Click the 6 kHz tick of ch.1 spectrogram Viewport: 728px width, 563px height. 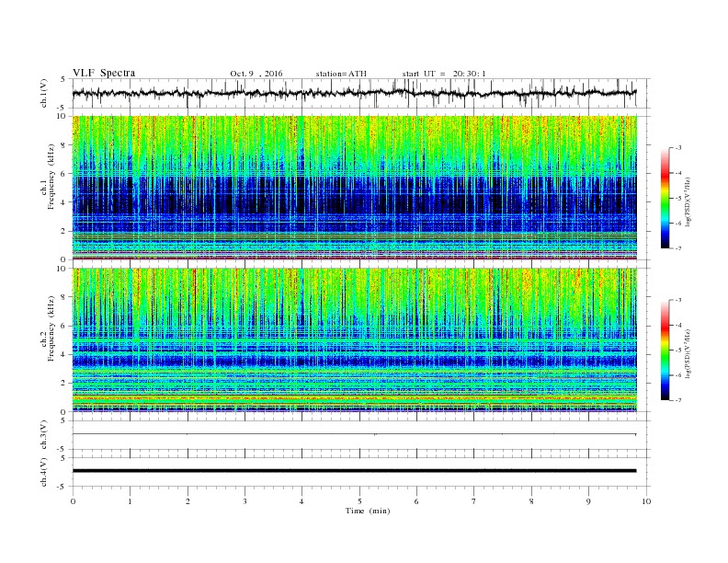click(x=63, y=174)
